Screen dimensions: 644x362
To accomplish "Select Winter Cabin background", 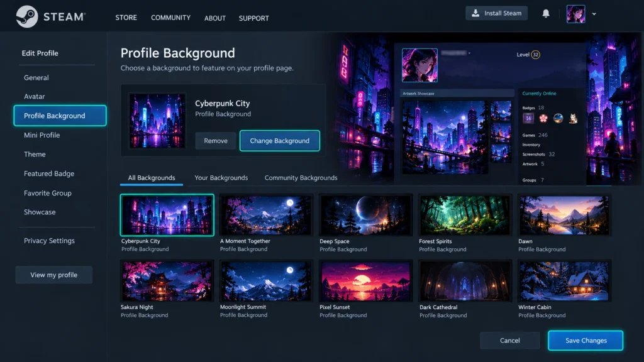I will point(564,281).
